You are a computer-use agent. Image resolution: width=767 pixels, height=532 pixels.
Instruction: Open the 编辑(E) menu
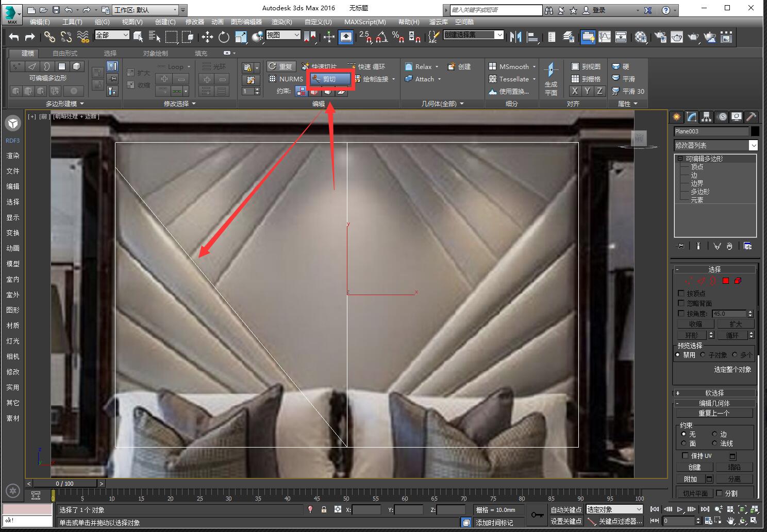pyautogui.click(x=40, y=22)
